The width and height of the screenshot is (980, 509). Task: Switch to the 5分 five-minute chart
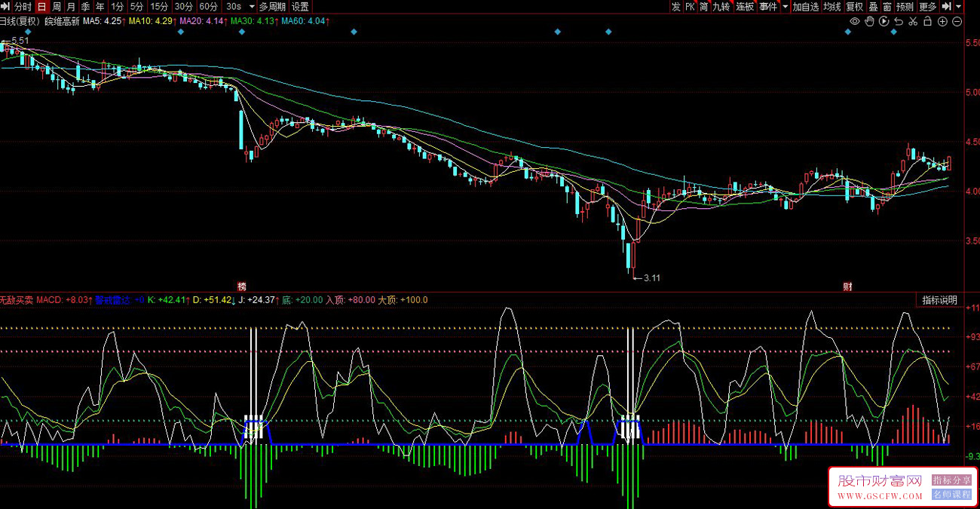[136, 6]
